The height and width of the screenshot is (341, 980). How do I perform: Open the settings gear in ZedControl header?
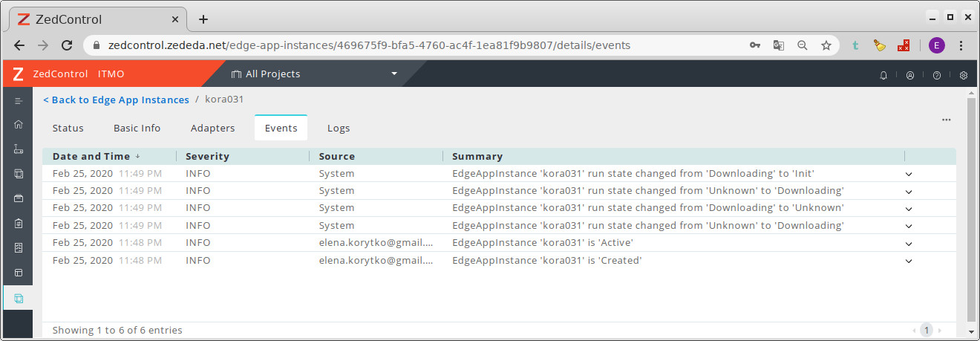(964, 75)
